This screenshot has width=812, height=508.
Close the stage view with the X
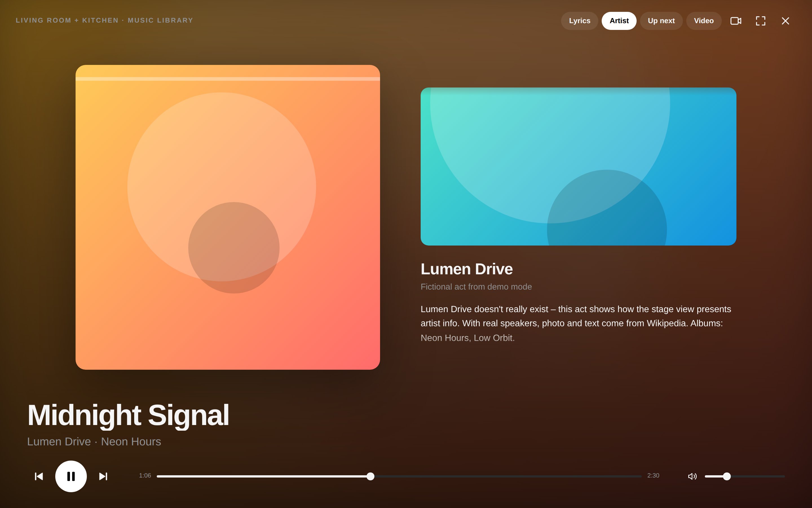[x=785, y=21]
